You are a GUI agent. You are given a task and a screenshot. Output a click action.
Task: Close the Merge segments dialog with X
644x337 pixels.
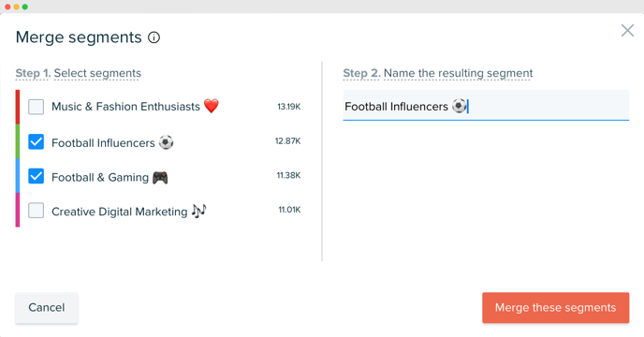(627, 30)
